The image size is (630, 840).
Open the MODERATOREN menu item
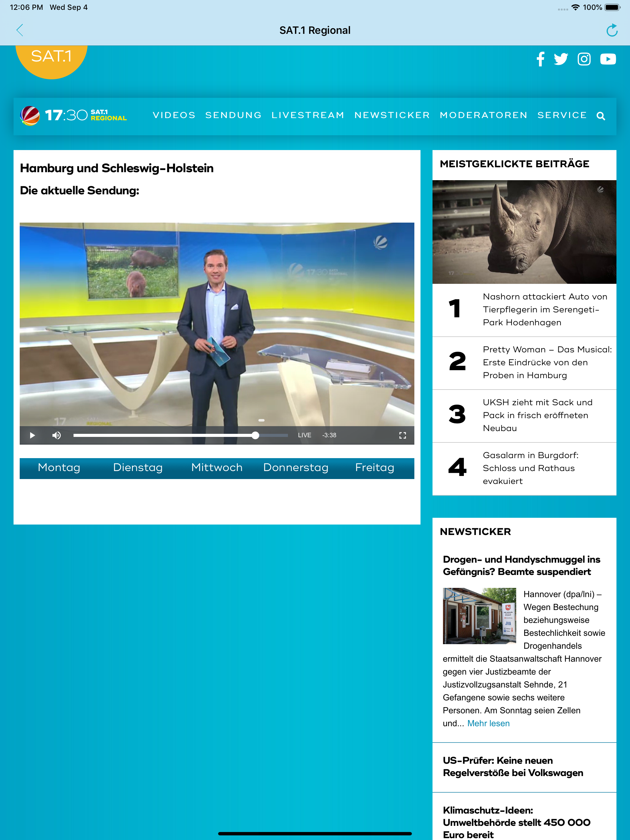coord(484,115)
